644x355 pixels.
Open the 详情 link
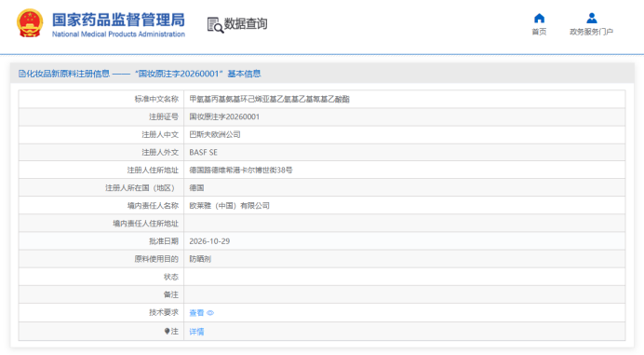click(x=196, y=332)
